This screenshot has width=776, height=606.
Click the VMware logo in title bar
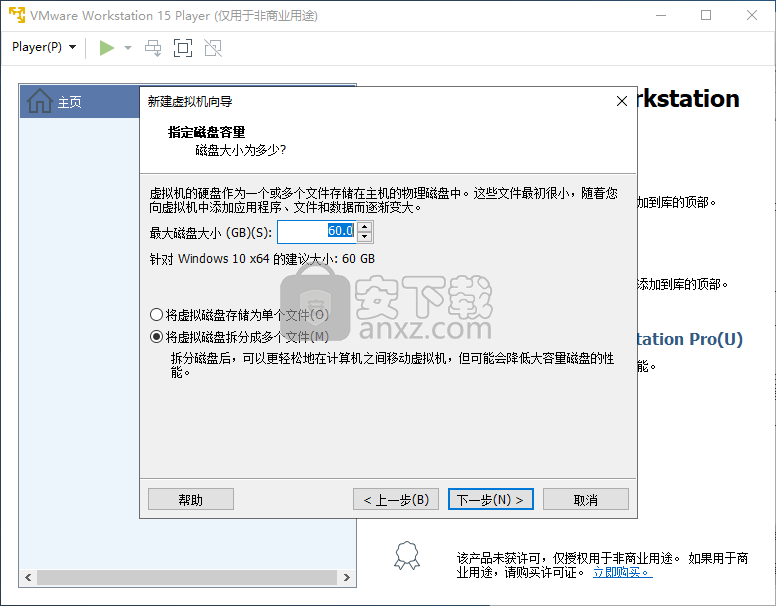17,15
